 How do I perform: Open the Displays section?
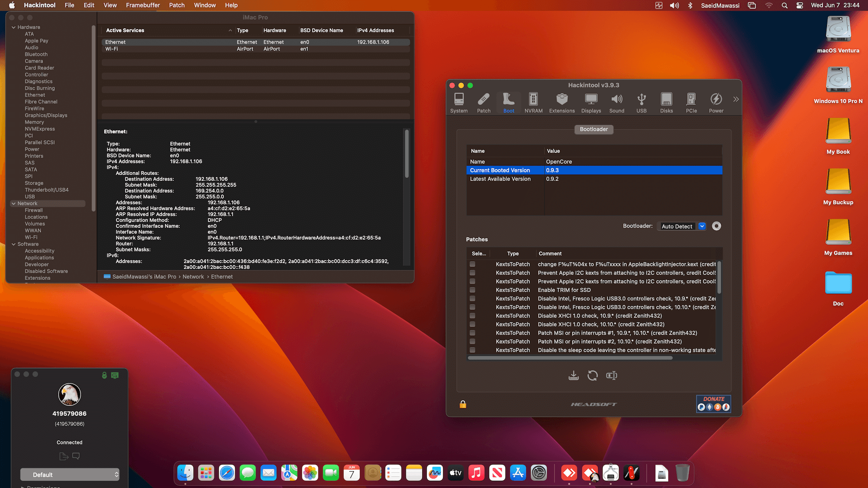(591, 103)
